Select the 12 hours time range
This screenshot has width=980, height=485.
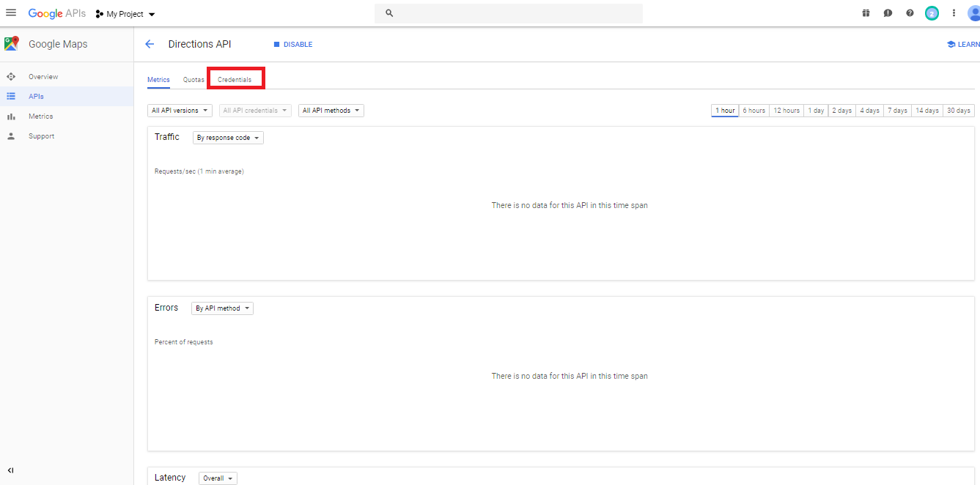coord(787,111)
